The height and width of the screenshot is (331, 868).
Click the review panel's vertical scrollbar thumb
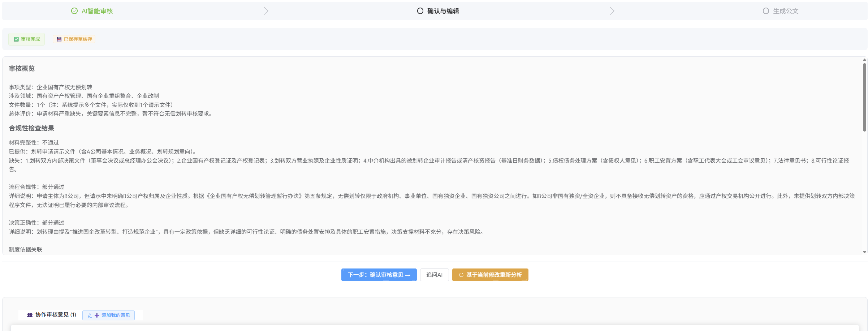864,98
